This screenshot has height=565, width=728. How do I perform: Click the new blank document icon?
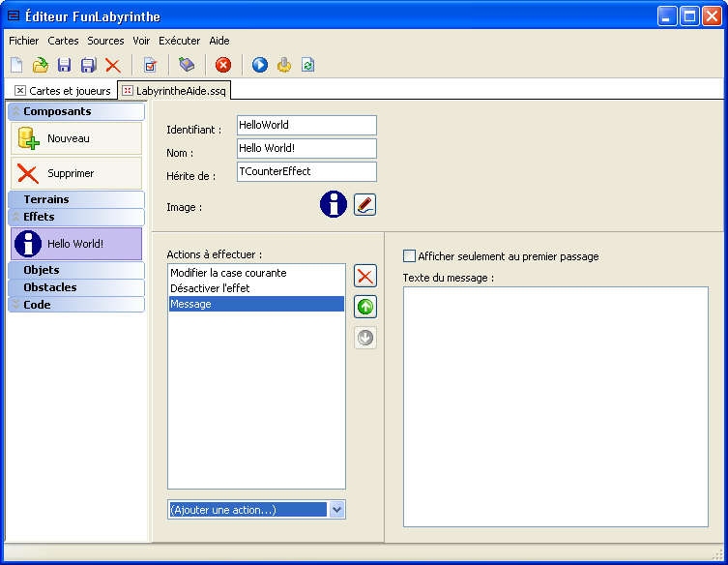pyautogui.click(x=16, y=65)
